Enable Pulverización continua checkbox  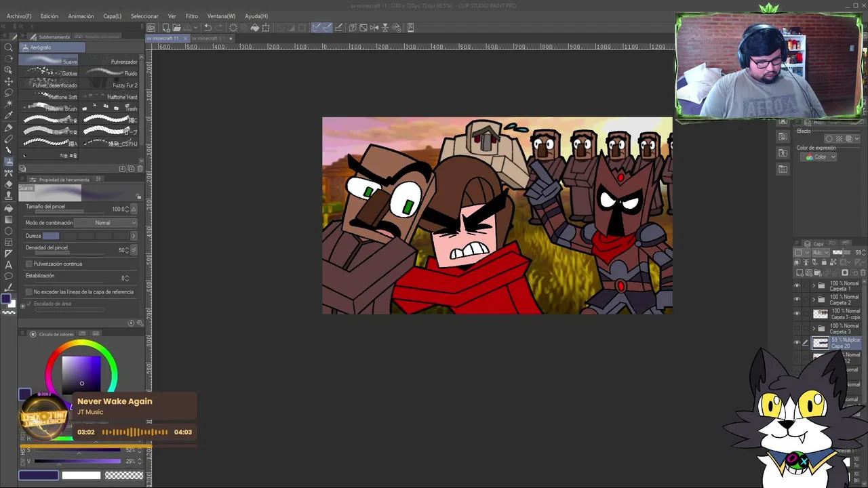pyautogui.click(x=28, y=264)
